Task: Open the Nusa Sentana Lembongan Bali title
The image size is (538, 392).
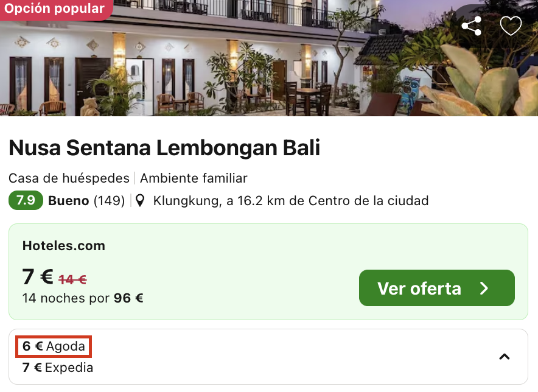Action: tap(164, 148)
